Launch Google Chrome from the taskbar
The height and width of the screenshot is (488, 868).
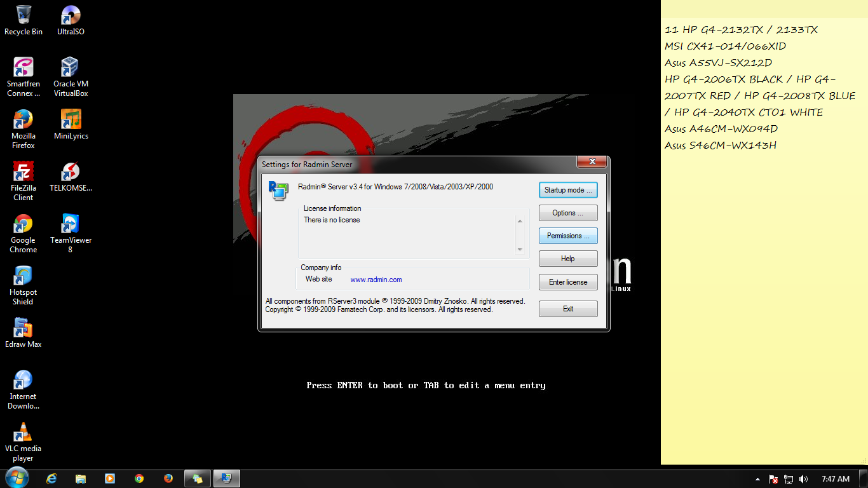(x=139, y=478)
